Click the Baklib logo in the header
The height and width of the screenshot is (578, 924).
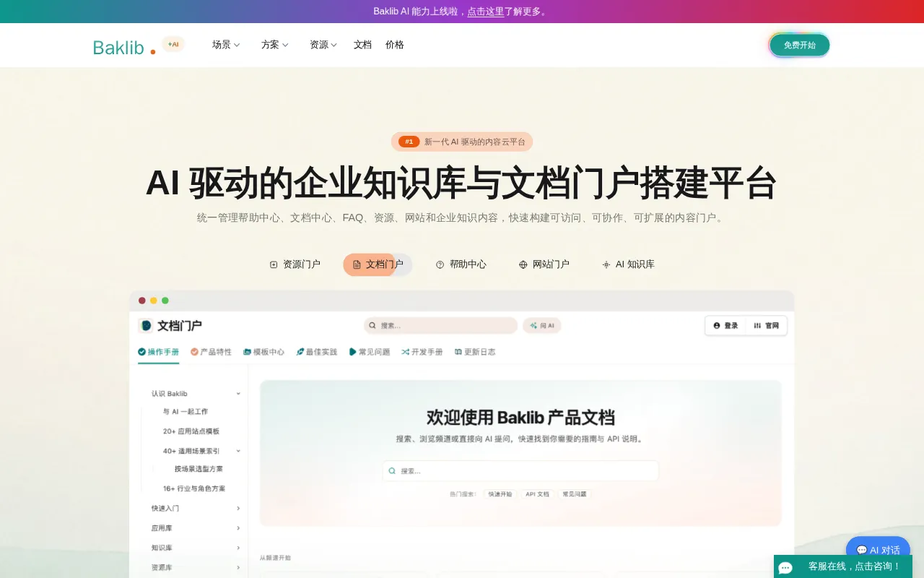click(x=124, y=47)
